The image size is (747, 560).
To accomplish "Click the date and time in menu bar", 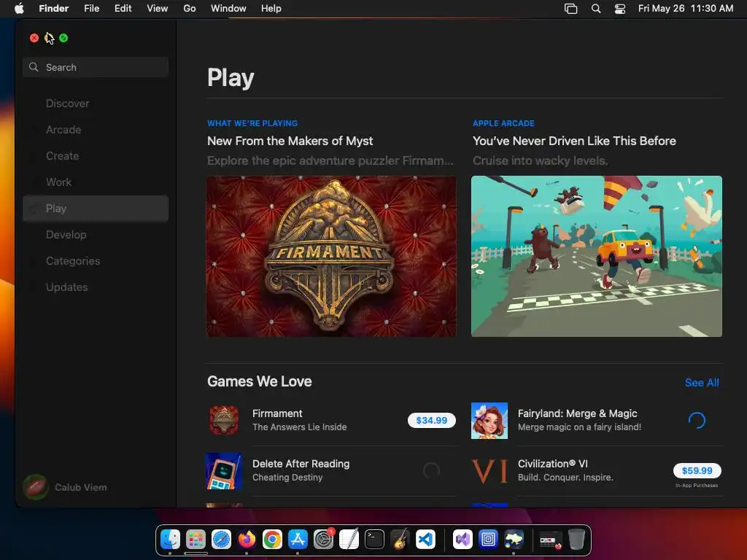I will point(686,9).
